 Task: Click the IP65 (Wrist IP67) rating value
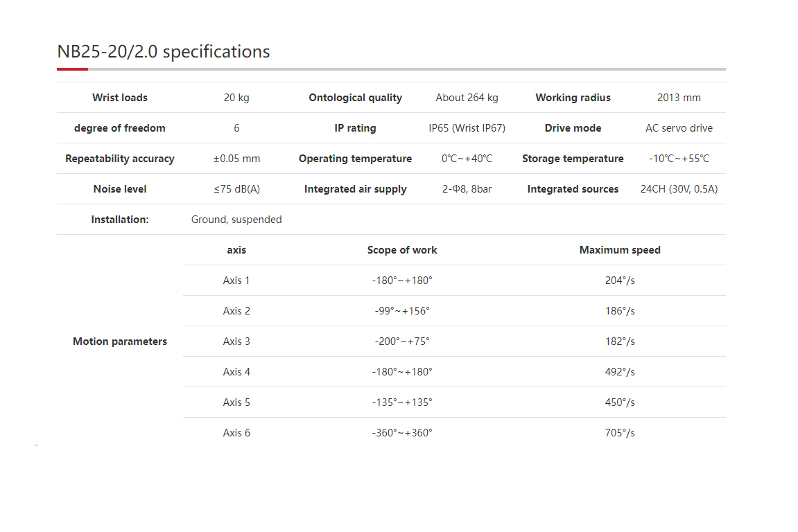pyautogui.click(x=467, y=128)
